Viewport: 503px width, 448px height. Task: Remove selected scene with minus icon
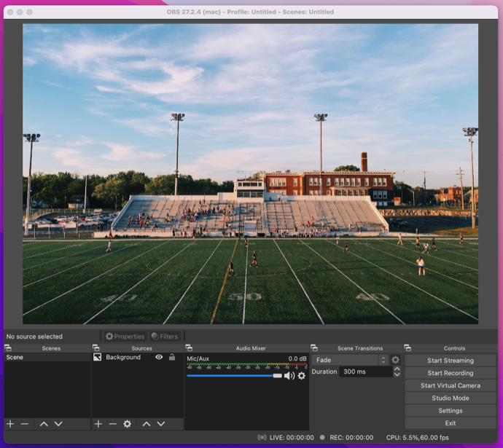25,424
